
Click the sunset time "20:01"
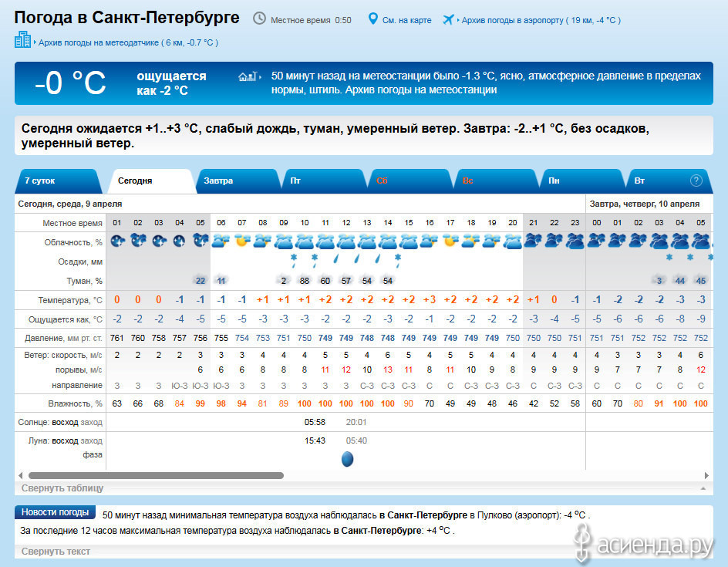(356, 422)
